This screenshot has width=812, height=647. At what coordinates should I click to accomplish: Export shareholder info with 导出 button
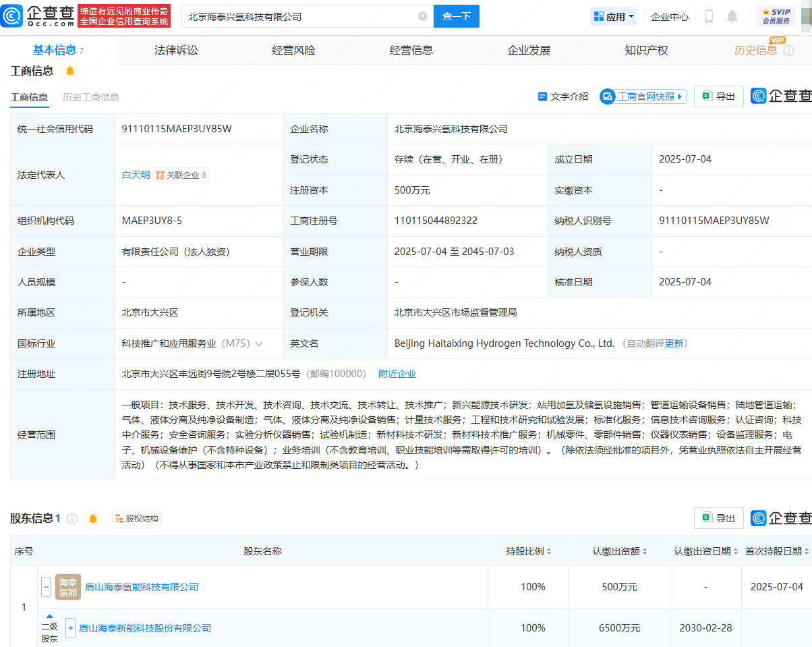pyautogui.click(x=719, y=518)
